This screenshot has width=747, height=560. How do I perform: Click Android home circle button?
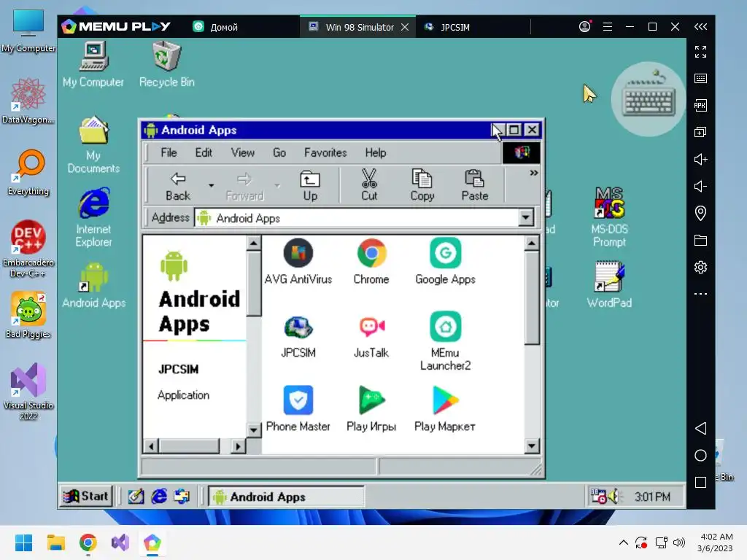pos(700,455)
